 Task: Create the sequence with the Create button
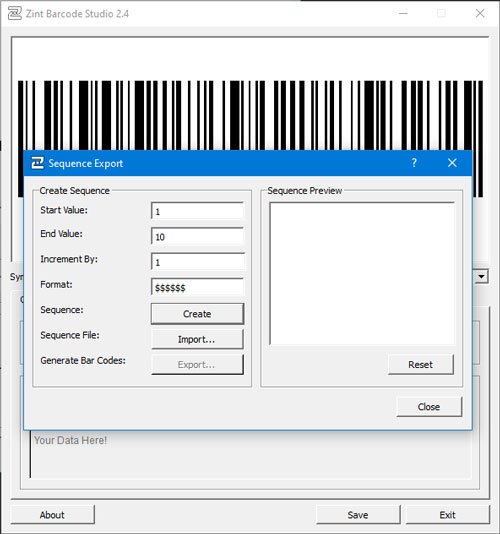tap(197, 314)
